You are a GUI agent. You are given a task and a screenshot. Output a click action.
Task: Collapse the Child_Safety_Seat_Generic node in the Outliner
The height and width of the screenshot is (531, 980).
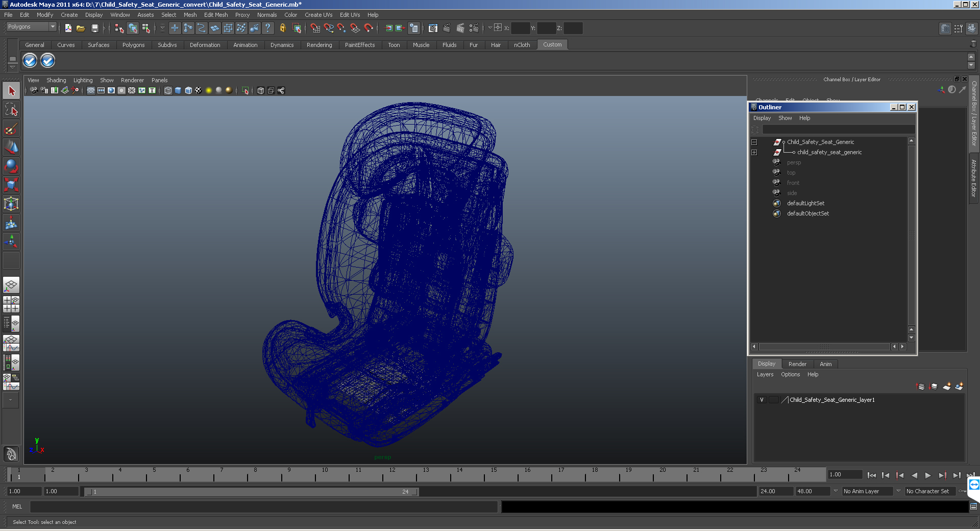coord(754,142)
